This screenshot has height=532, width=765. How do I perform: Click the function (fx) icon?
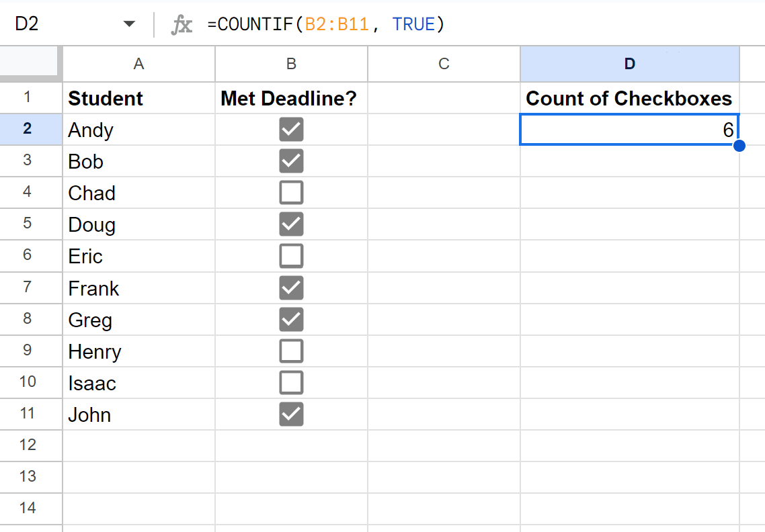point(182,24)
